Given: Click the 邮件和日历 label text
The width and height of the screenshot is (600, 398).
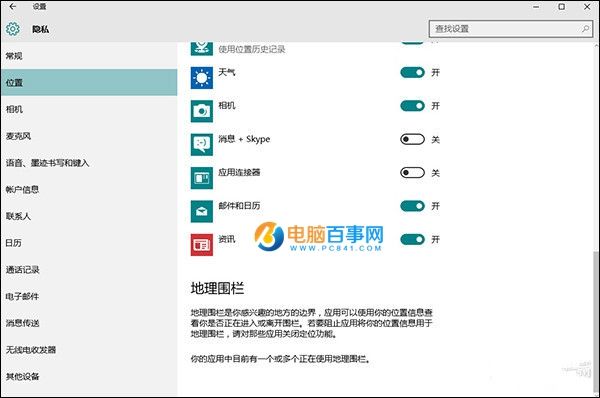Looking at the screenshot, I should click(x=239, y=206).
